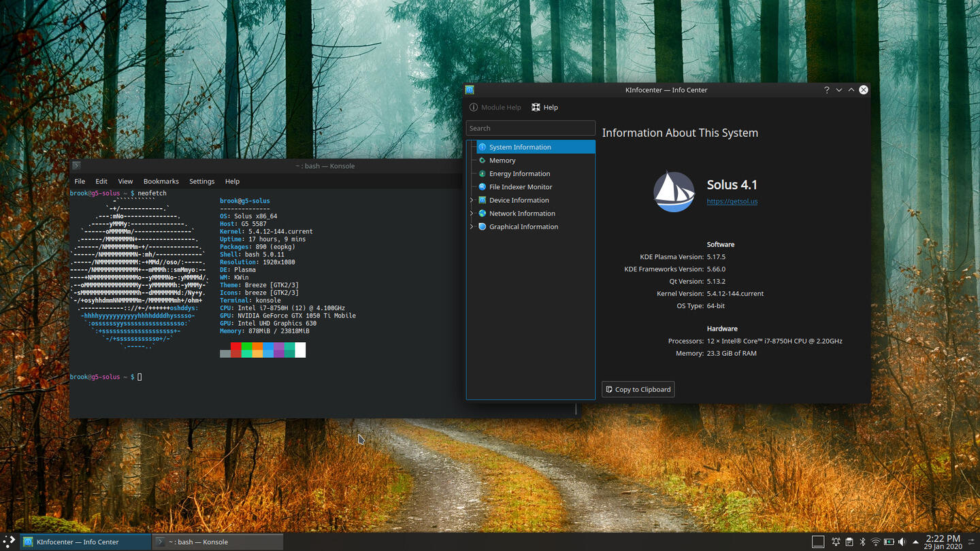Open the View menu in Konsole
980x551 pixels.
125,182
